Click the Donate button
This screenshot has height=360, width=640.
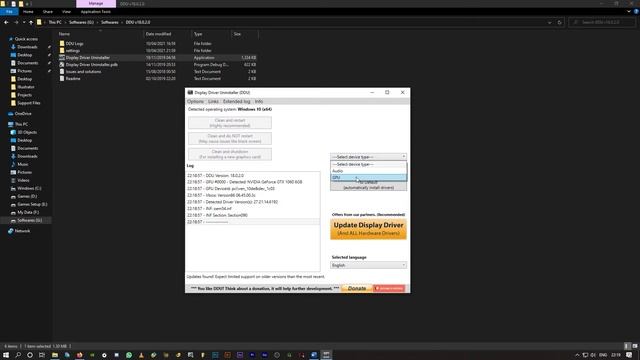click(357, 288)
